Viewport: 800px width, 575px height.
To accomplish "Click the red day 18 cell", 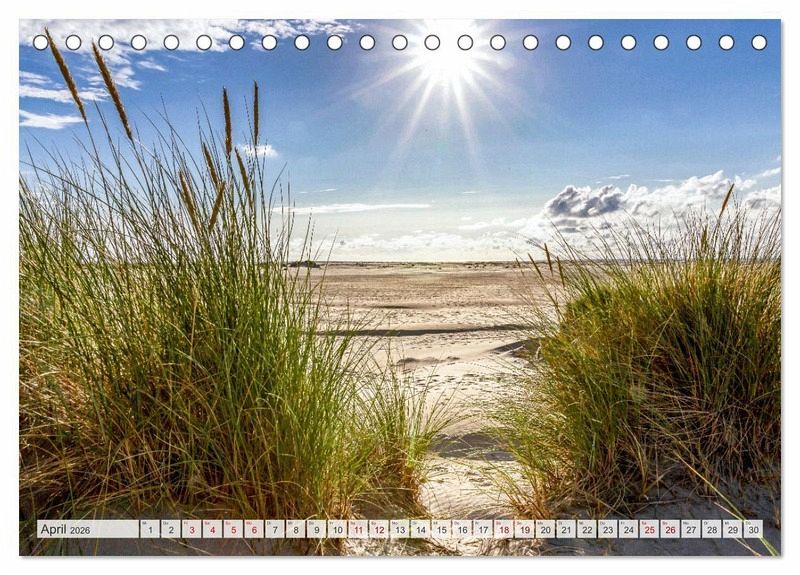I will 503,529.
